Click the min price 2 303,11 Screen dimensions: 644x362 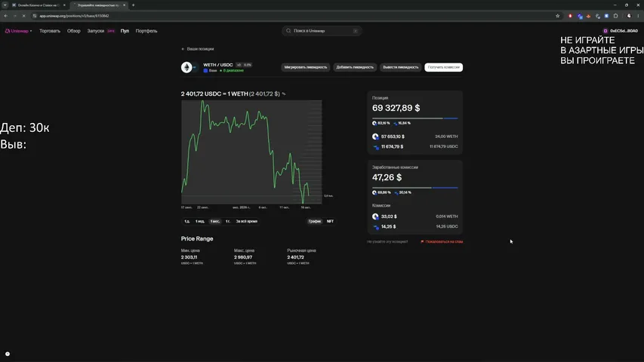tap(189, 257)
